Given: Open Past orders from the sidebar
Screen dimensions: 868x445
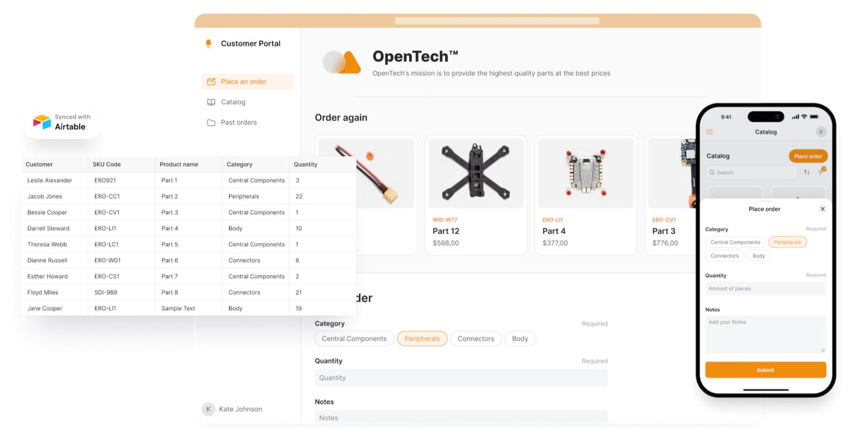Looking at the screenshot, I should 238,123.
